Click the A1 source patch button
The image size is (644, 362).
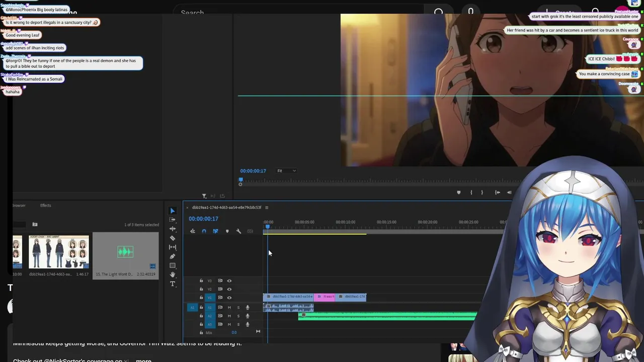coord(193,307)
